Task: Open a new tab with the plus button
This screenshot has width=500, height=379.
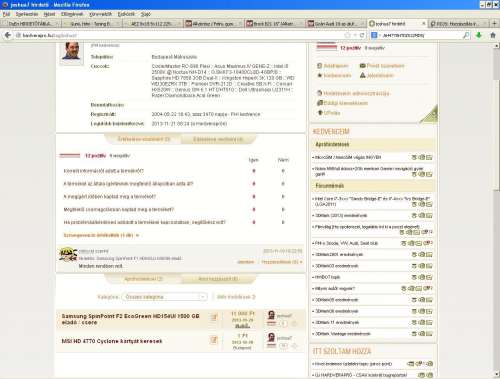Action: coord(494,24)
